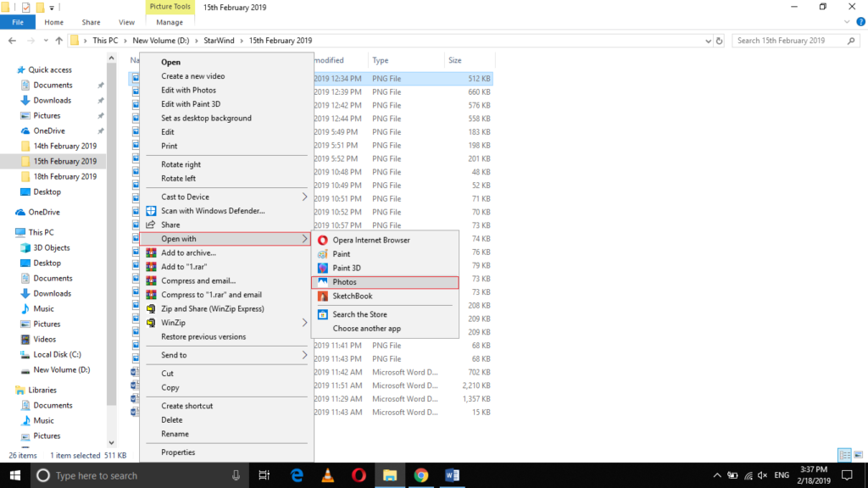Open the image with SketchBook

click(352, 296)
